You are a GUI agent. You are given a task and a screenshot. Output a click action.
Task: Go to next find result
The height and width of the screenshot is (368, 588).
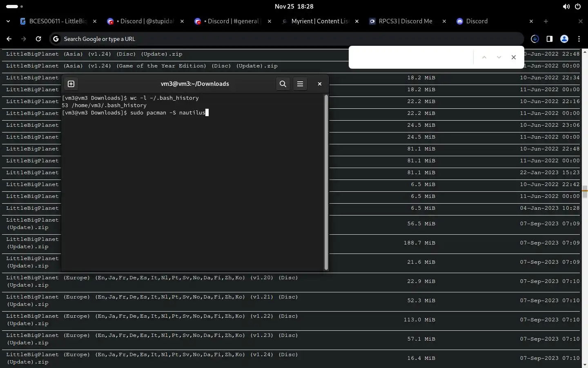[499, 57]
